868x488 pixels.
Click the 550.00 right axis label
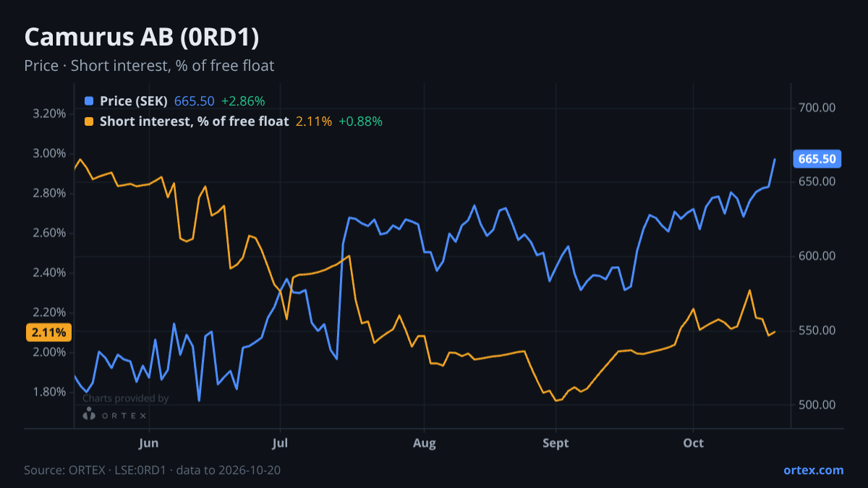tap(817, 330)
